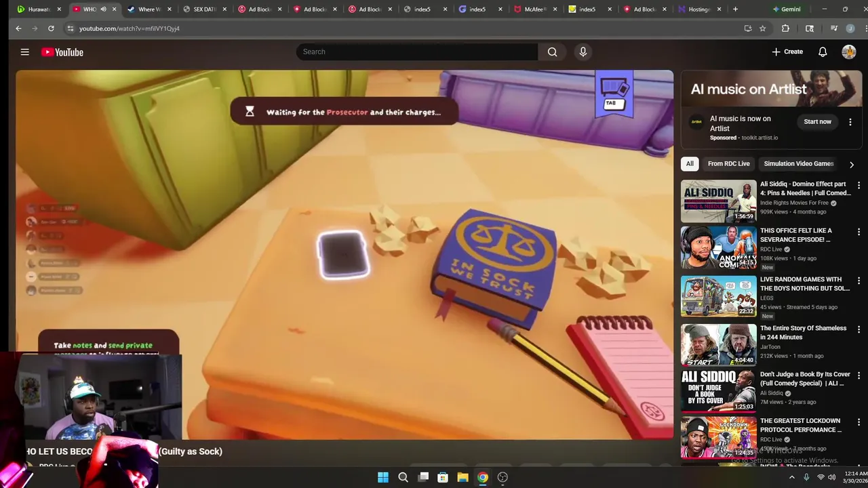
Task: Open Ali Siddiq Domino Effect video thumbnail
Action: [x=718, y=201]
